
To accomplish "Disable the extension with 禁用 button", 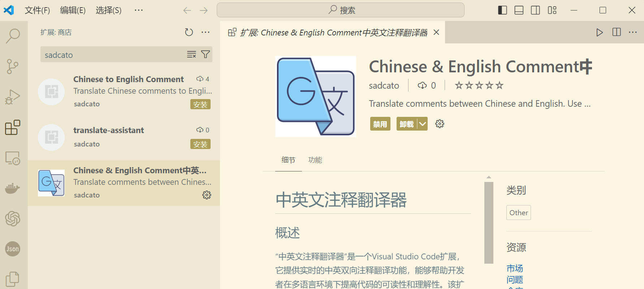I will [380, 124].
